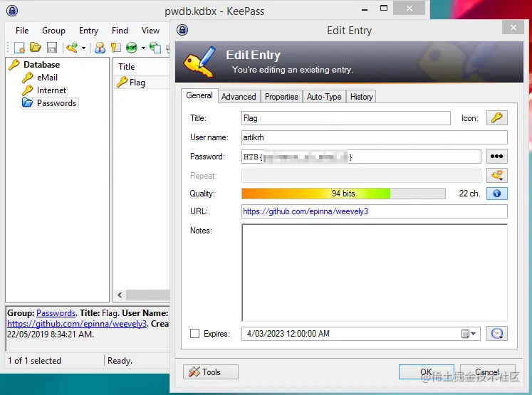
Task: Open the Find menu
Action: (120, 31)
